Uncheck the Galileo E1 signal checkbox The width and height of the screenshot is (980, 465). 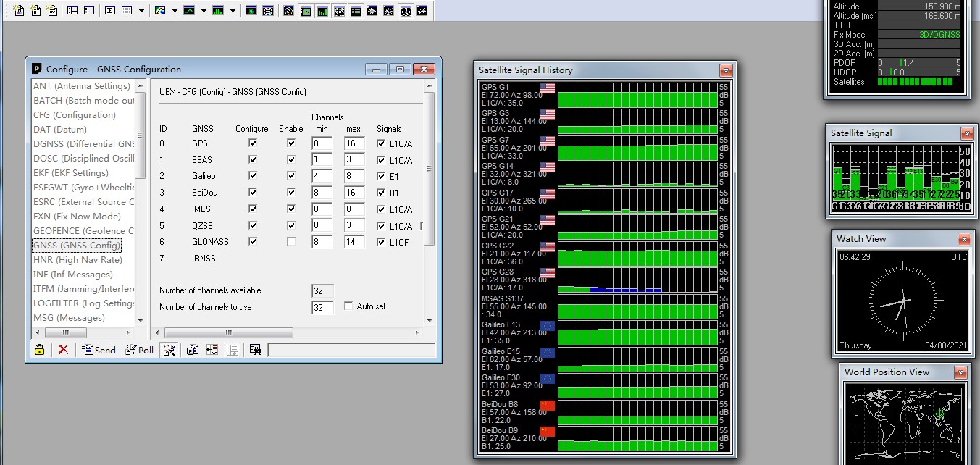click(x=381, y=176)
